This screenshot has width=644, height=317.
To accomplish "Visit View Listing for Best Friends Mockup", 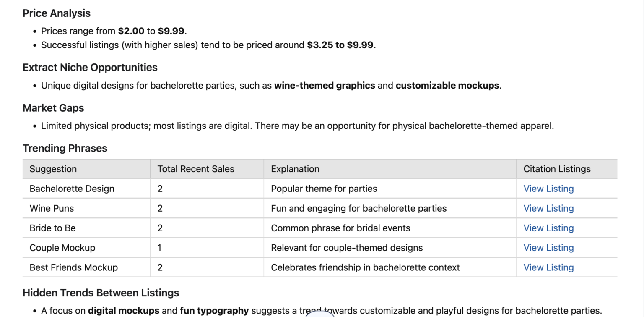I will (x=548, y=268).
